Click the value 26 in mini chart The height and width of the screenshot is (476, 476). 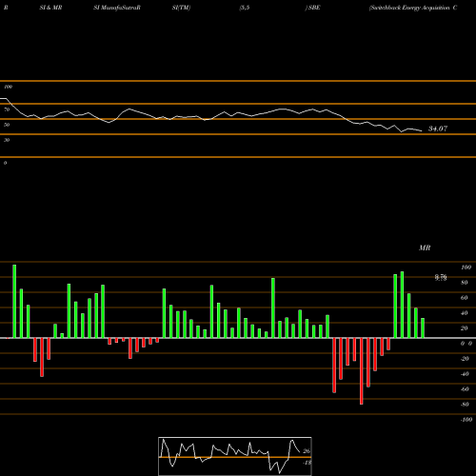click(x=307, y=451)
